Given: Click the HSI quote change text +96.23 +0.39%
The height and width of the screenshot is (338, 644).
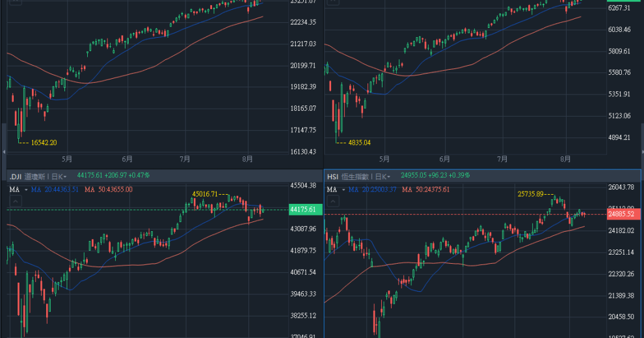Looking at the screenshot, I should pyautogui.click(x=449, y=176).
